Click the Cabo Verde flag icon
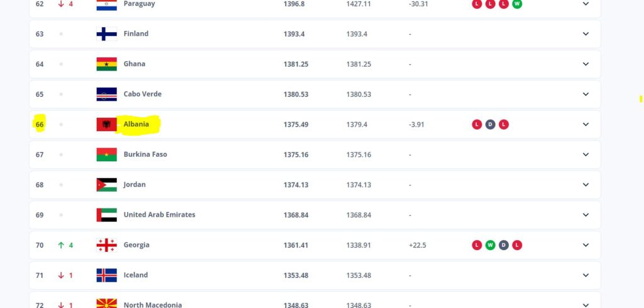 coord(106,94)
